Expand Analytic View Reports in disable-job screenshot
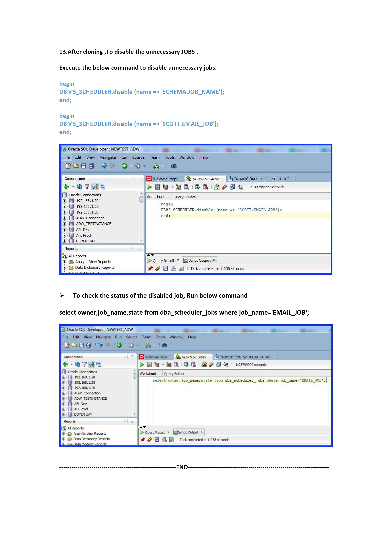 click(x=64, y=262)
